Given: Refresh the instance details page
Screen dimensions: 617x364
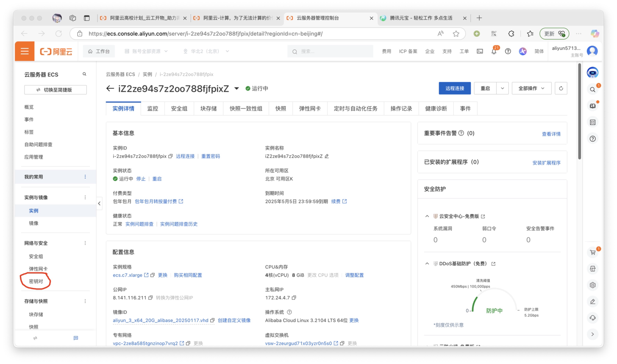Looking at the screenshot, I should pos(561,88).
